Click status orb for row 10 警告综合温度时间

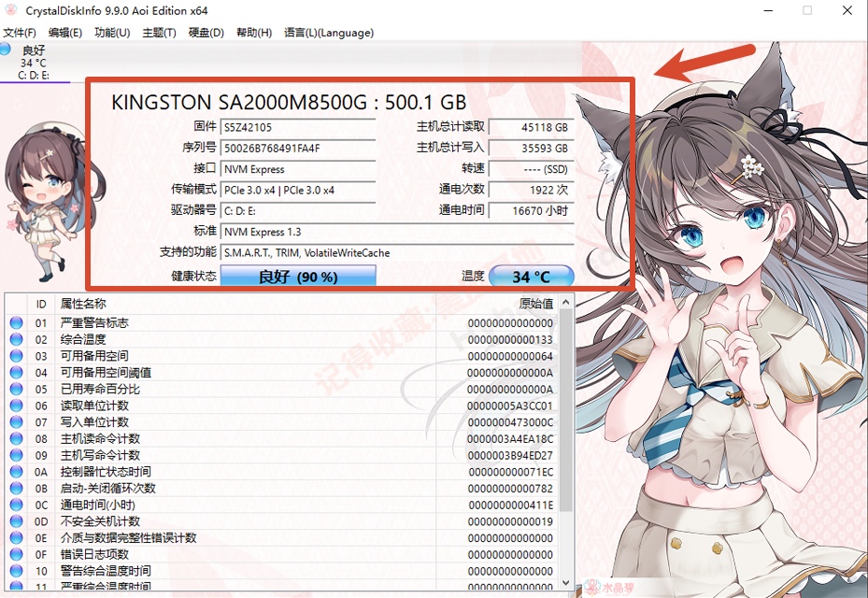tap(16, 571)
